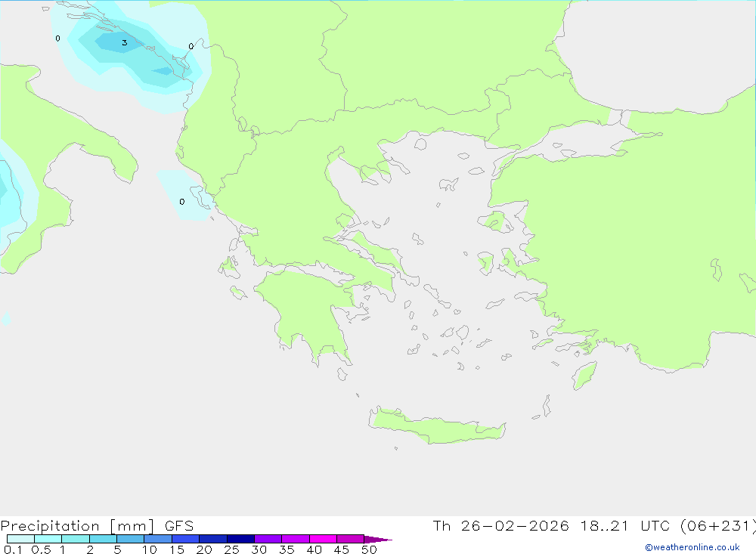Pick the 1 to 2 mm cyan legend swatch
Screen dimensions: 756x554
(x=76, y=539)
